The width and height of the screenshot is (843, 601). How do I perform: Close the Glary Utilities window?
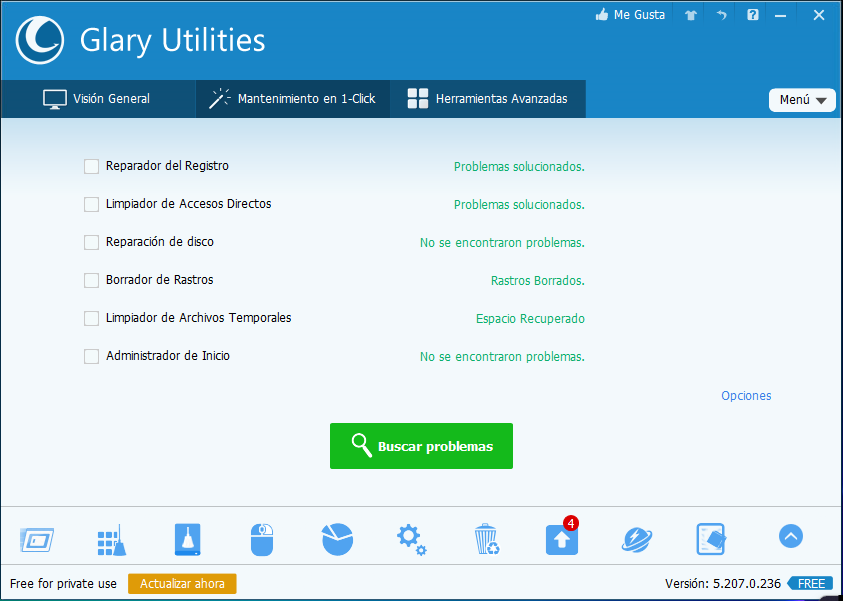pyautogui.click(x=819, y=15)
